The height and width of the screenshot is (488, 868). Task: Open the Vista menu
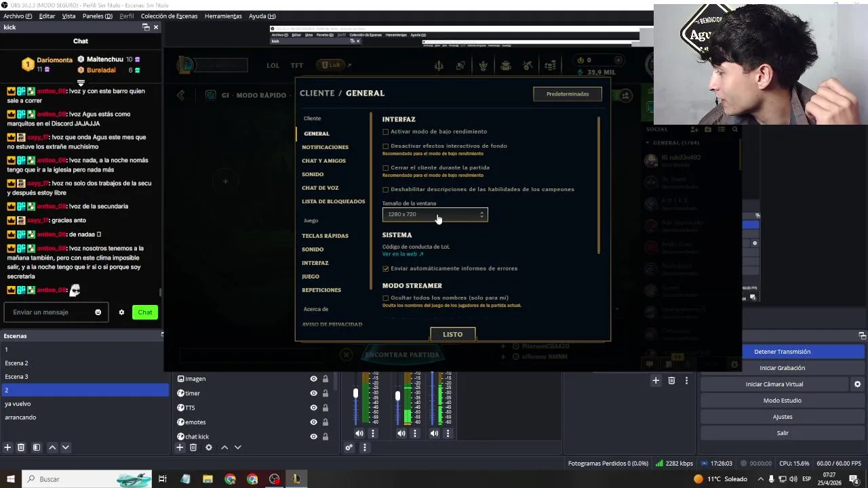coord(69,16)
